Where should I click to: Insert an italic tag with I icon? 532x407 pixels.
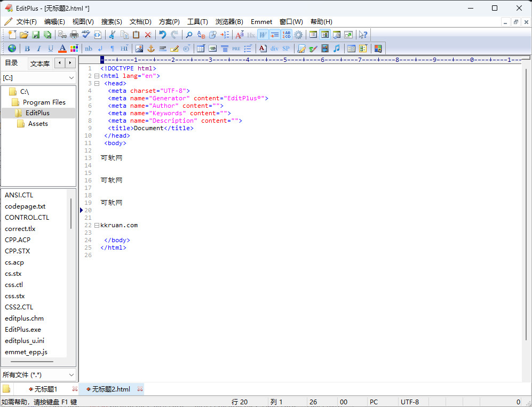tap(38, 49)
